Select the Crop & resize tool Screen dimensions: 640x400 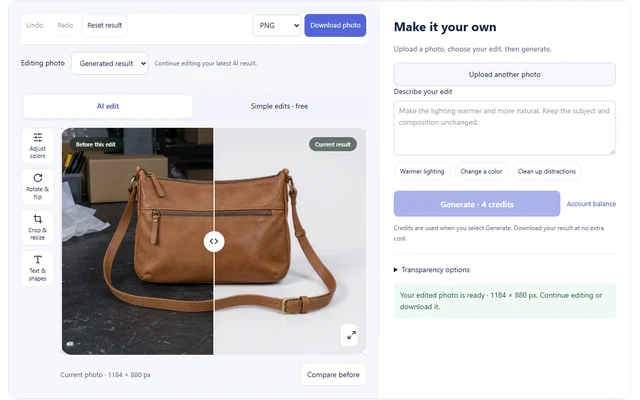tap(38, 227)
